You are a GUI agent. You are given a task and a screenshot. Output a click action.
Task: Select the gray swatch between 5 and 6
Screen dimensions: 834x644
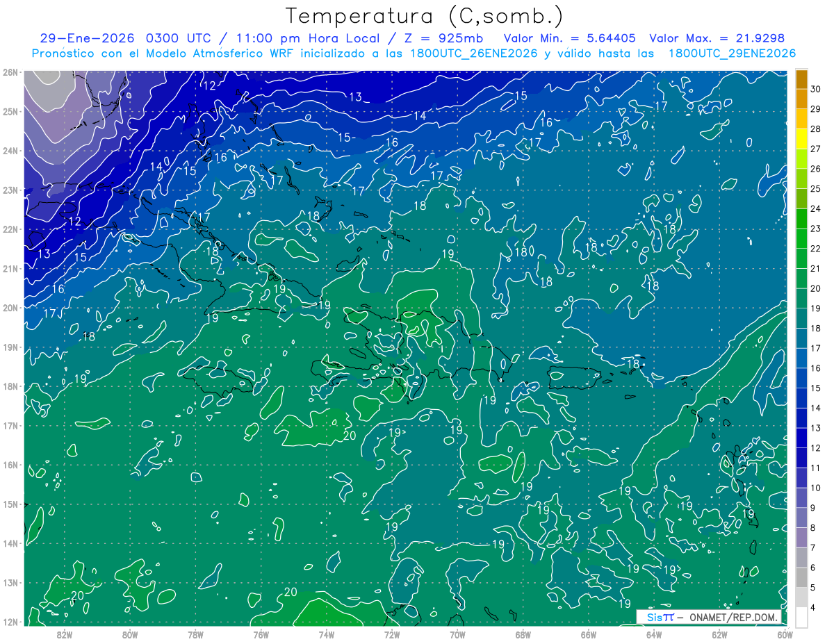[801, 577]
